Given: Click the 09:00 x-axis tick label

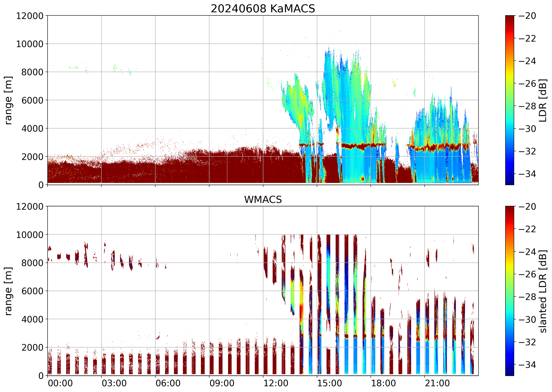Looking at the screenshot, I should (222, 383).
